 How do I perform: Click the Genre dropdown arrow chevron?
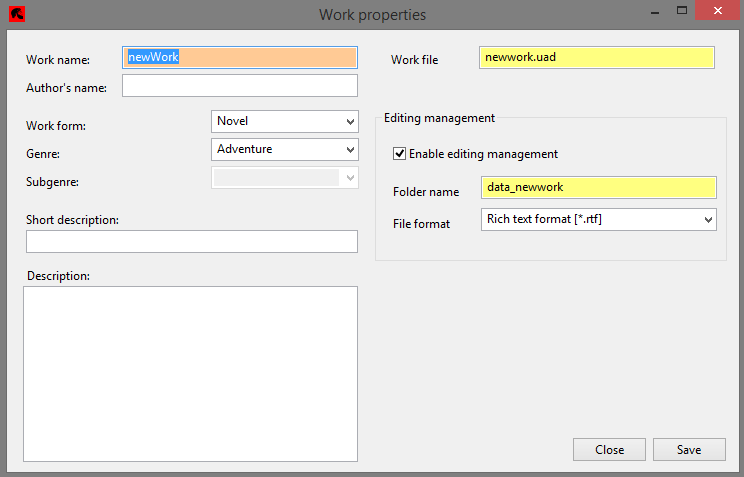point(350,150)
